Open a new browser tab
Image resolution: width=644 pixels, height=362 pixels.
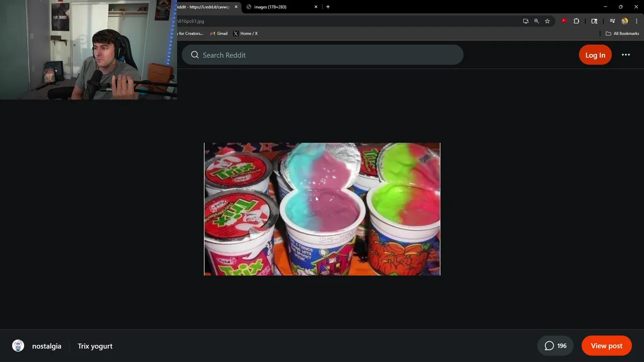point(328,7)
